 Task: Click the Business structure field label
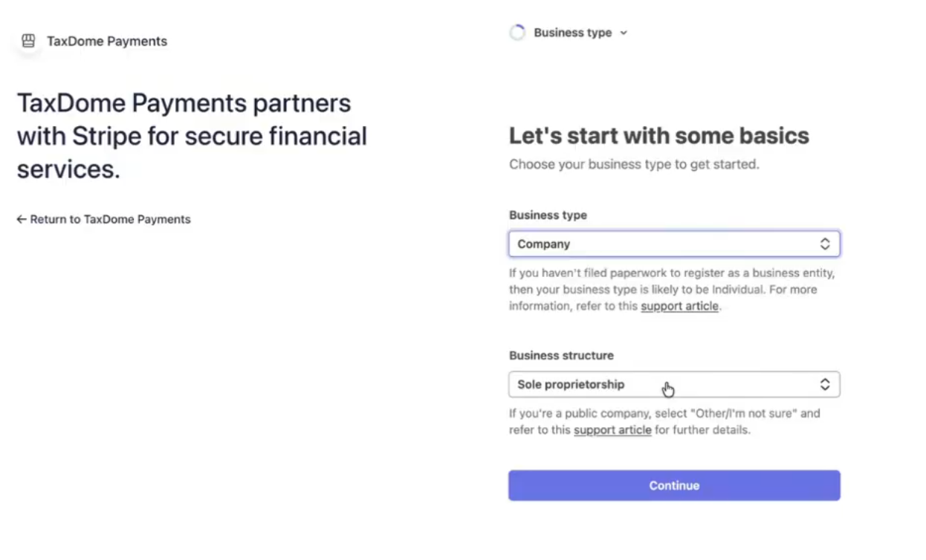(x=561, y=356)
